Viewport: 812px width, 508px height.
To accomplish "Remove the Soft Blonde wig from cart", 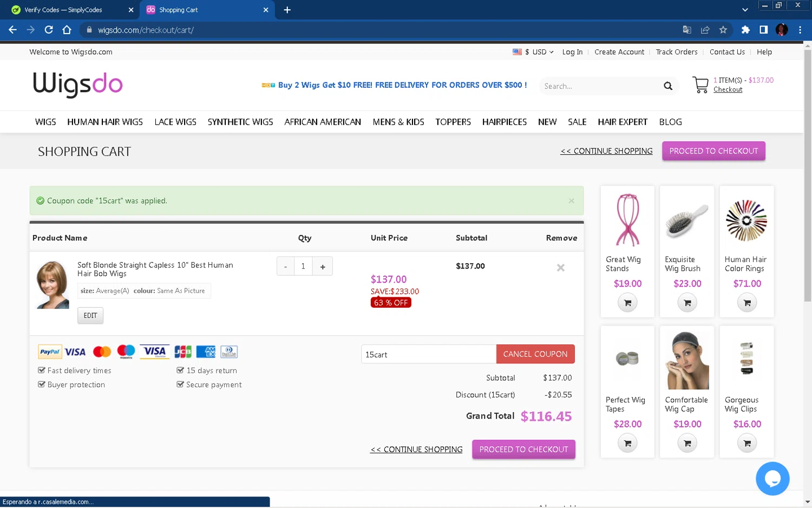I will point(561,268).
